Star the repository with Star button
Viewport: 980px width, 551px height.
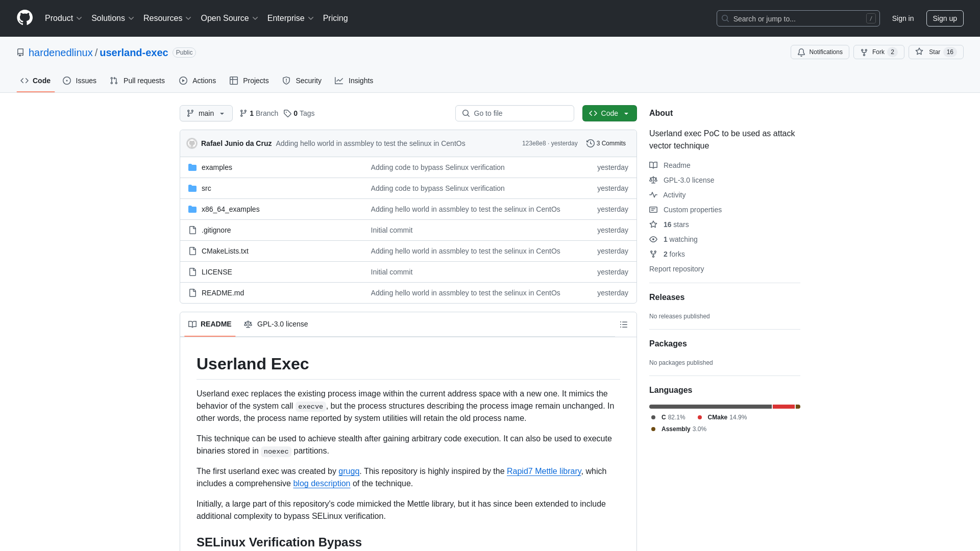(936, 52)
